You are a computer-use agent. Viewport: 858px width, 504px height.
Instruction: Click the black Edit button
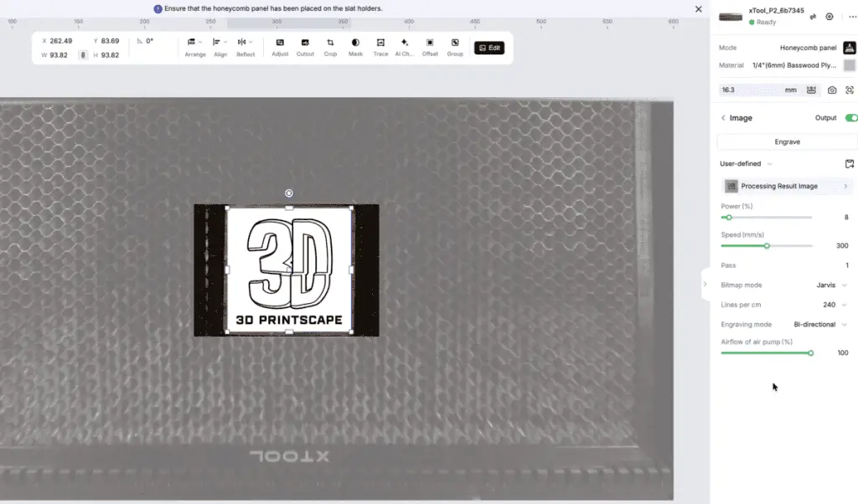489,48
